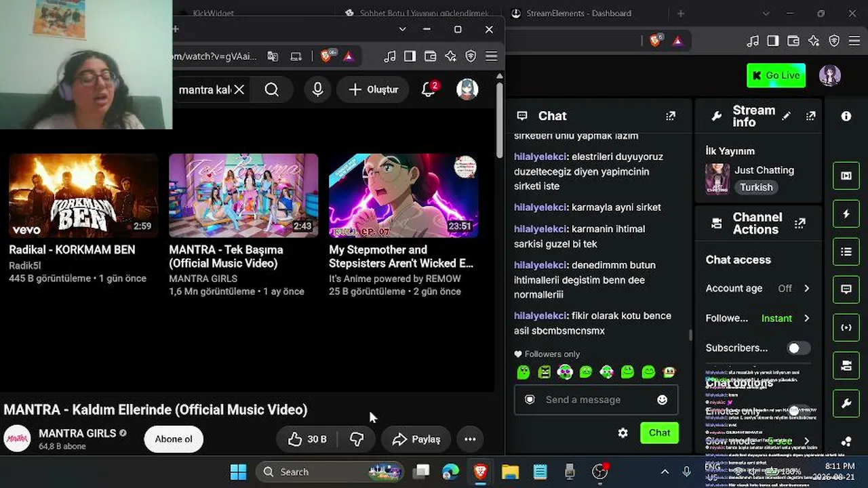The width and height of the screenshot is (868, 488).
Task: Click the YouTube search magnifier button
Action: [x=271, y=89]
